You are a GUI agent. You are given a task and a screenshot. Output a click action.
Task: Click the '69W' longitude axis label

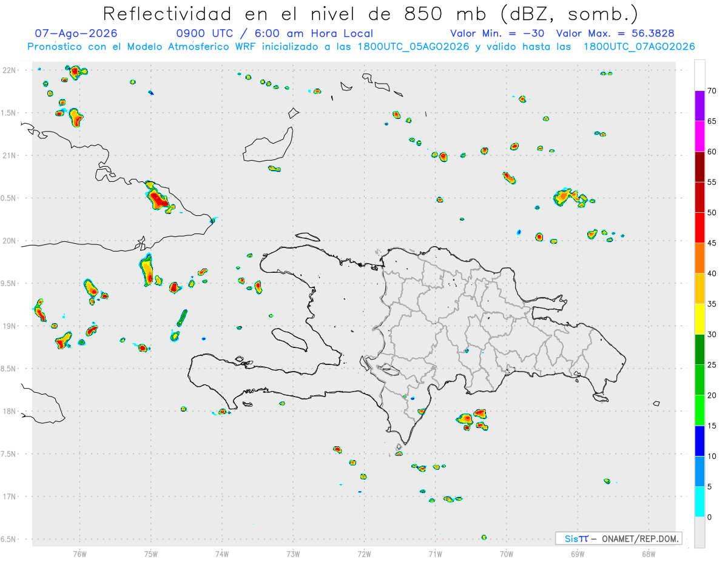pos(578,553)
